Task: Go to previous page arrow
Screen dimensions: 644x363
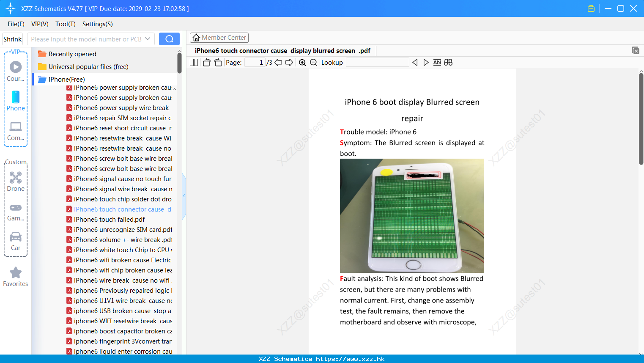Action: pyautogui.click(x=278, y=62)
